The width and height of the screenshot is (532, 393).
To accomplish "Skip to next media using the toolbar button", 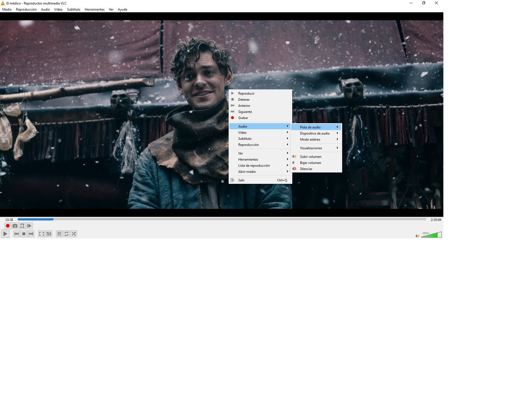I will click(31, 234).
